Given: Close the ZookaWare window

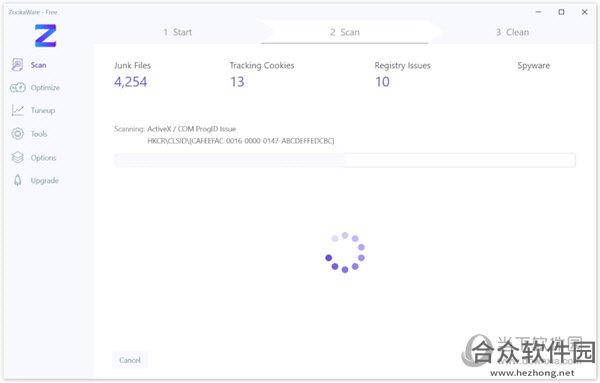Looking at the screenshot, I should coord(584,12).
